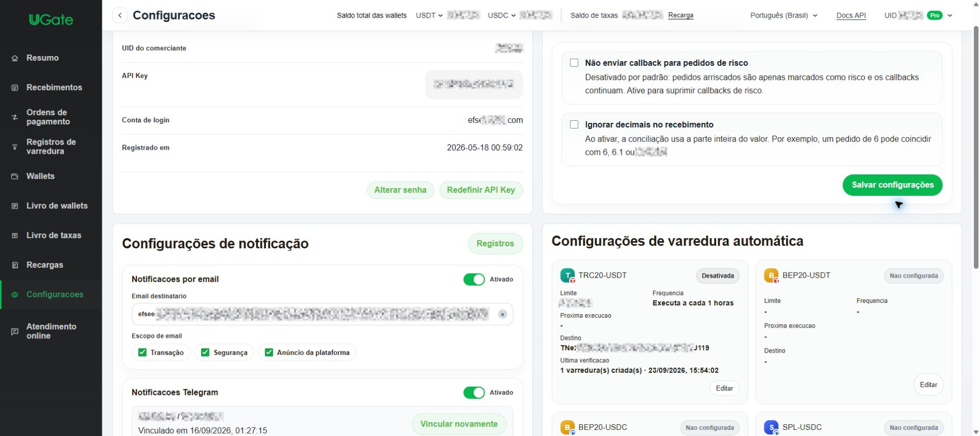Viewport: 980px width, 436px height.
Task: Click the Email destinatario input field
Action: [322, 315]
